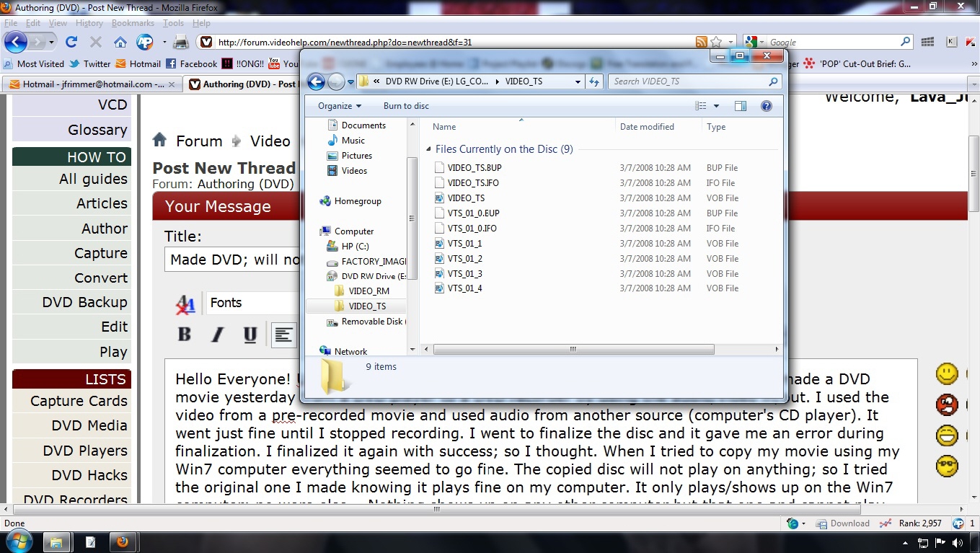Click the grid icon right of Google search
The image size is (980, 553).
tap(927, 42)
